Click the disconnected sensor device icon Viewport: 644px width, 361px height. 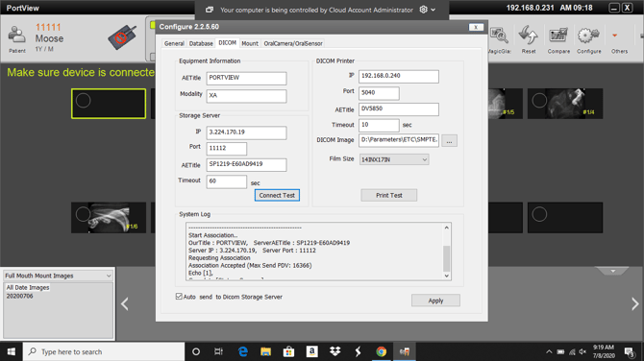pos(122,37)
